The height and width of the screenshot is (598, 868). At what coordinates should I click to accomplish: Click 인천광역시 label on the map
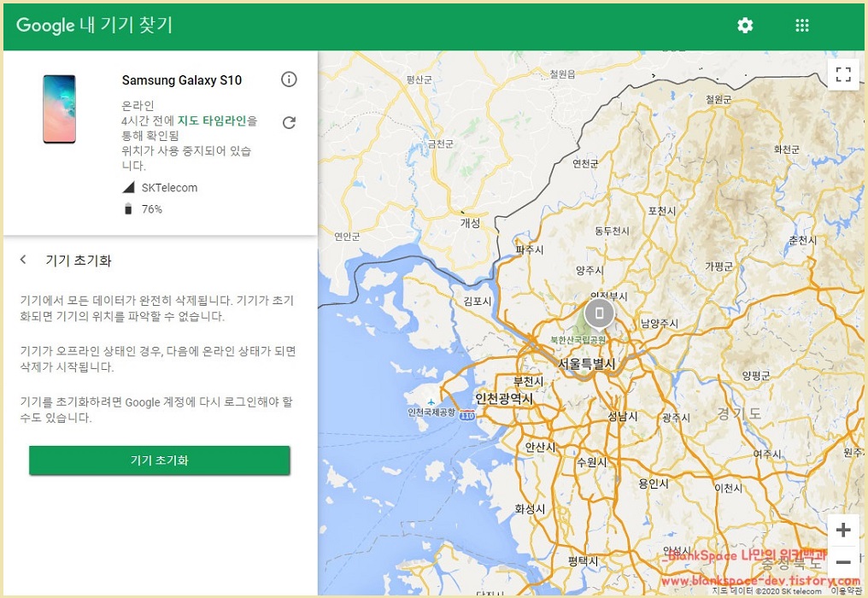click(504, 399)
